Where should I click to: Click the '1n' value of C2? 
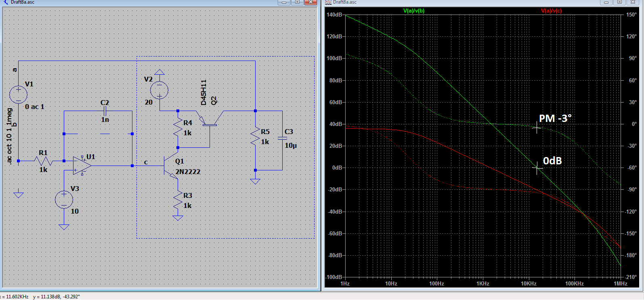coord(105,120)
